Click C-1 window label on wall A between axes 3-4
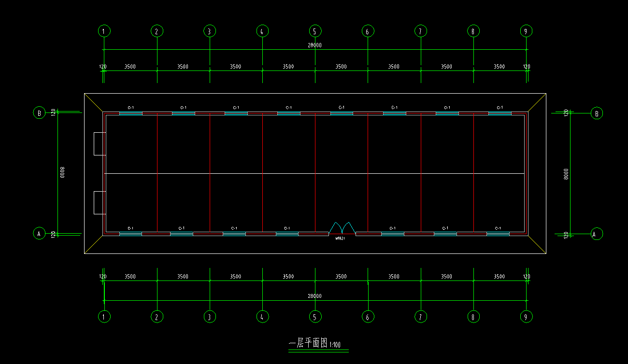628x364 pixels. [x=234, y=228]
